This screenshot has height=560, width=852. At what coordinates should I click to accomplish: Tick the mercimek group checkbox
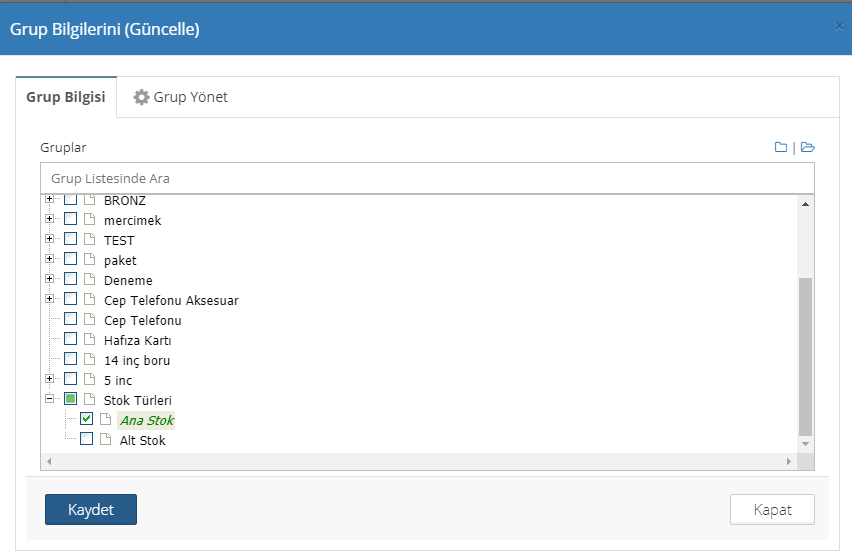[70, 220]
